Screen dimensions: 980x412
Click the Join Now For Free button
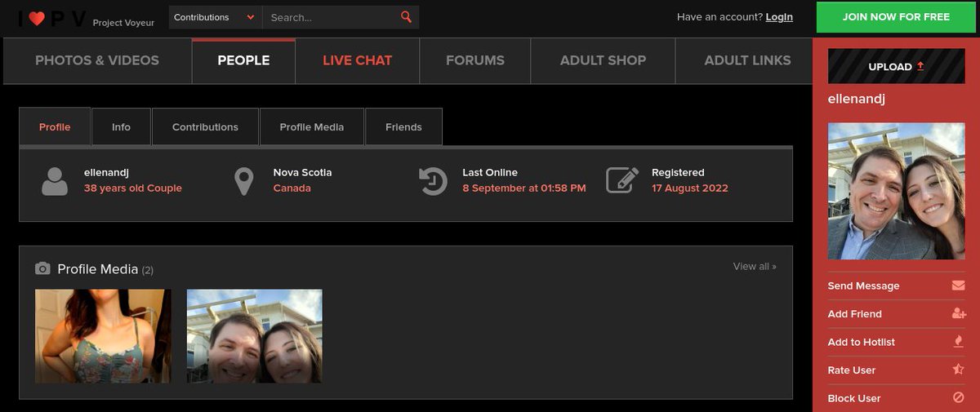(x=896, y=17)
